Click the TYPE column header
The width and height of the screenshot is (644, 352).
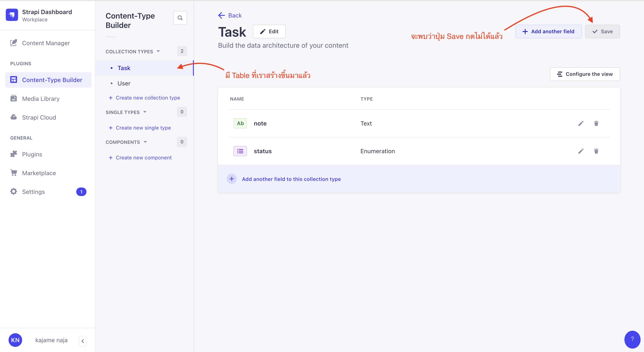[x=367, y=99]
